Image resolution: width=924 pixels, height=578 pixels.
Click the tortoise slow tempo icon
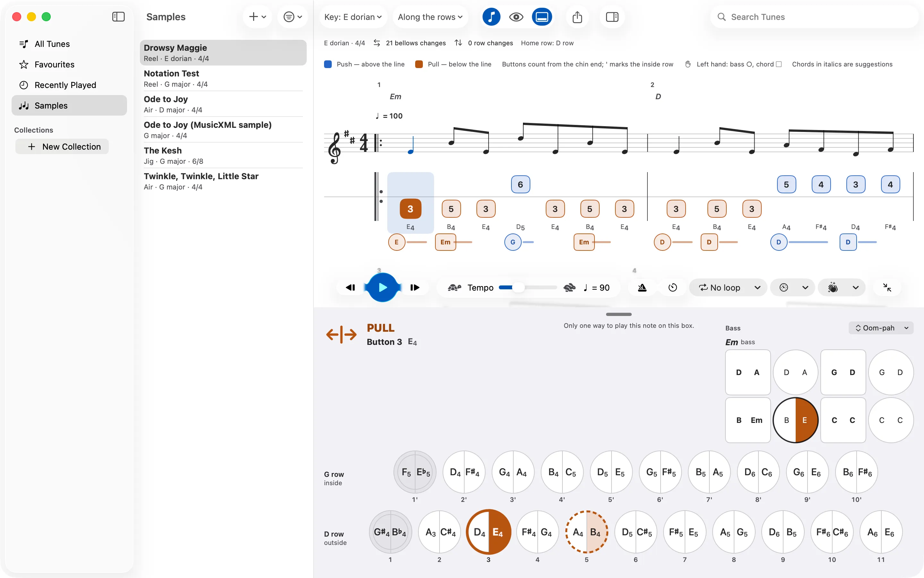pos(454,287)
